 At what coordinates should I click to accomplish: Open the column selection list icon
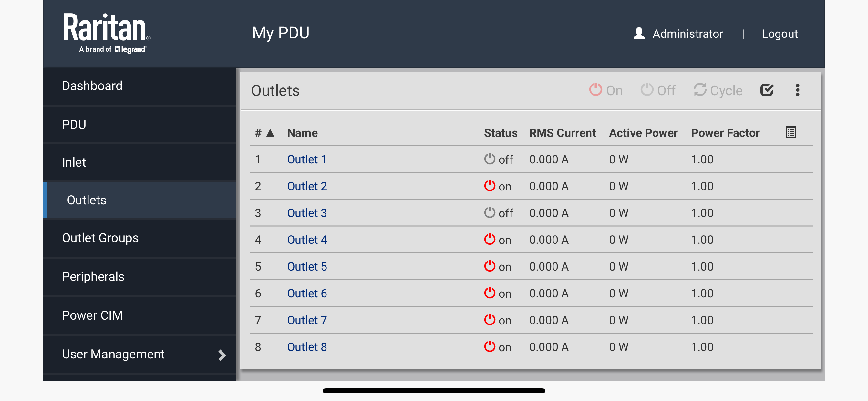[790, 132]
